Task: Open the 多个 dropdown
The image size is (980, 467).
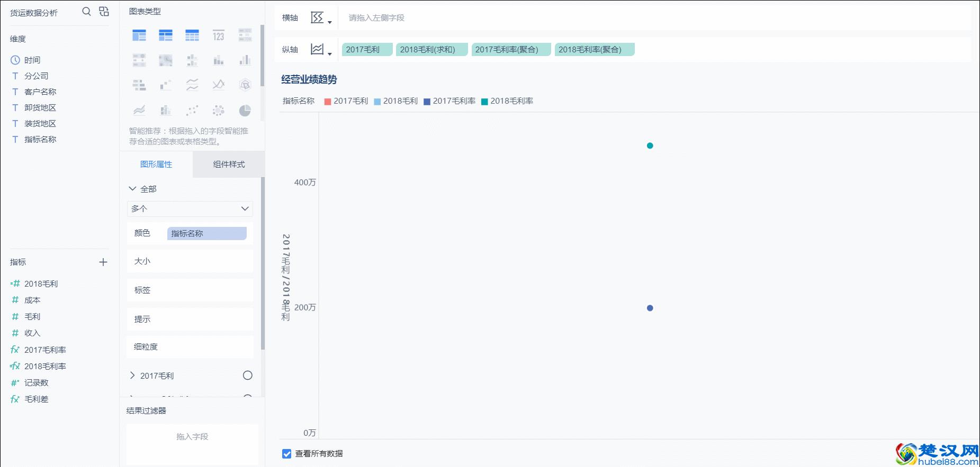Action: tap(190, 208)
